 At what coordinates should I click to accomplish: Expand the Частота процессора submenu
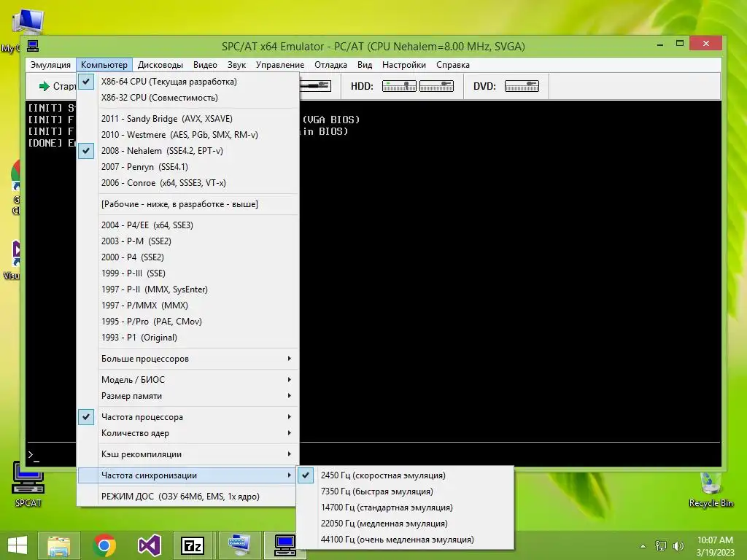click(187, 417)
